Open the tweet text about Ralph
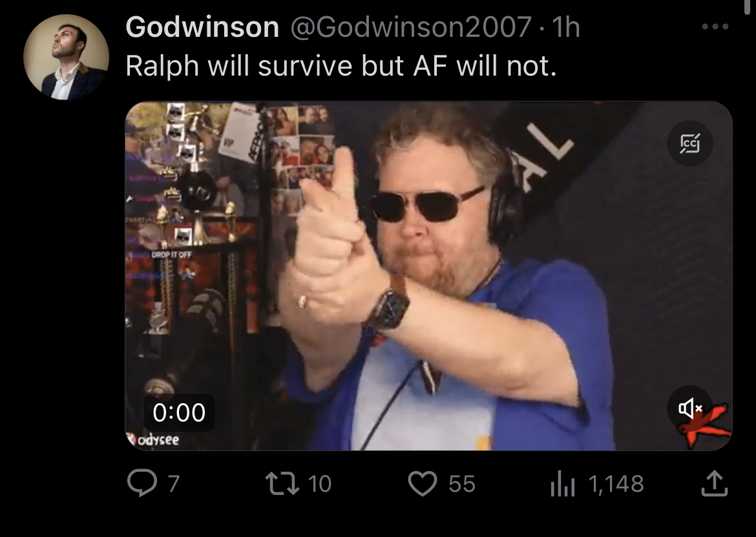The image size is (756, 537). point(341,65)
